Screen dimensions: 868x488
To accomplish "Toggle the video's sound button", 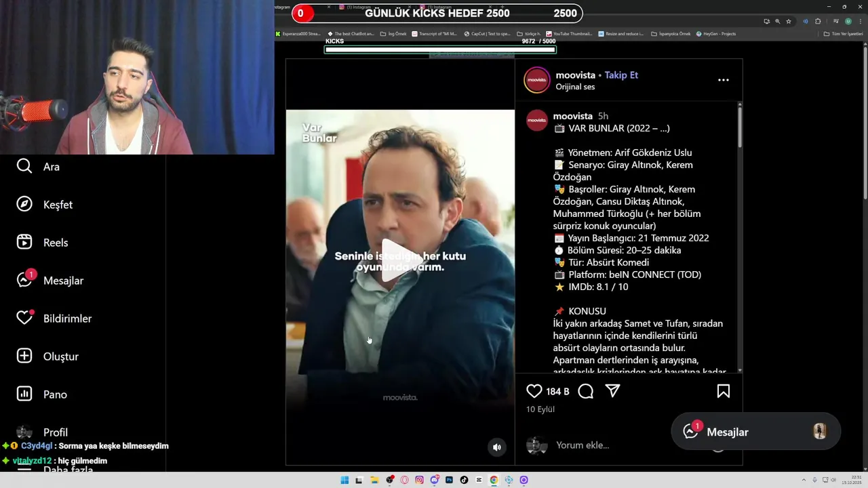I will pyautogui.click(x=497, y=447).
